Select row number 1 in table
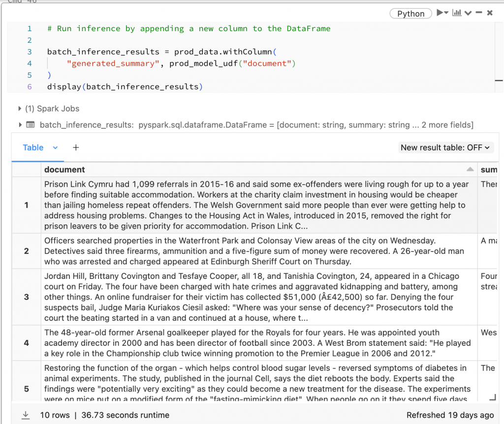The width and height of the screenshot is (504, 424). point(27,205)
